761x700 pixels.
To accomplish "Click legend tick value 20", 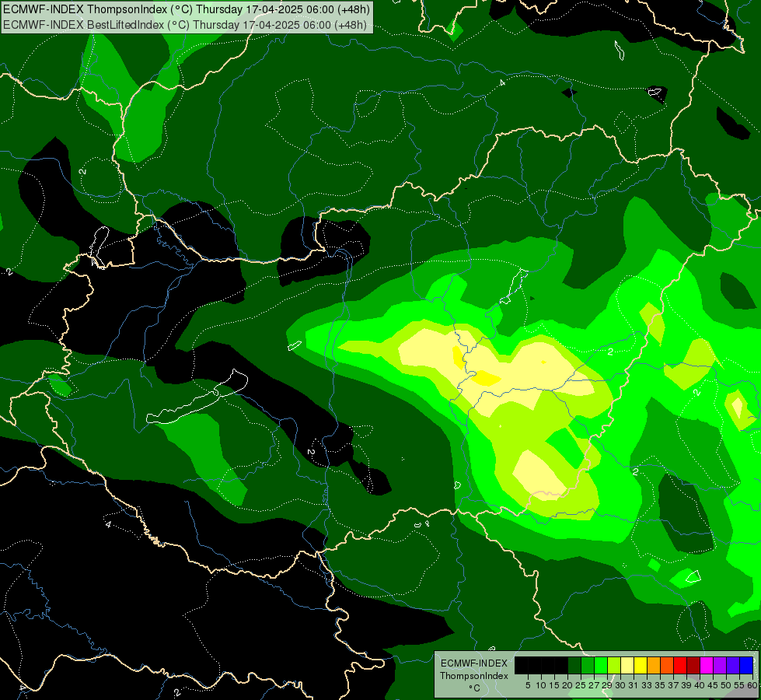I will pos(567,685).
